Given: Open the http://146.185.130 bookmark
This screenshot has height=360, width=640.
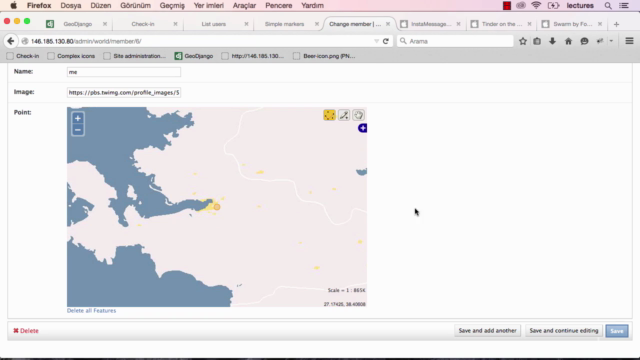Looking at the screenshot, I should point(253,56).
